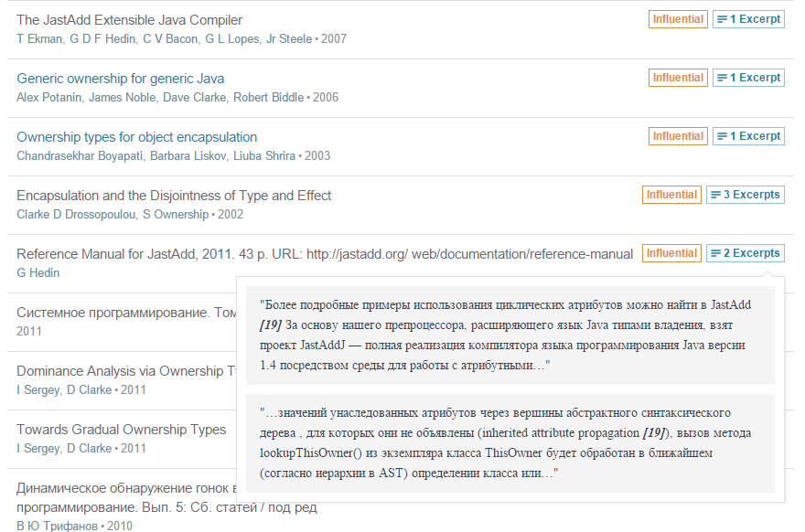Open 'Towards Gradual Ownership Types' paper
Image resolution: width=805 pixels, height=532 pixels.
[121, 430]
